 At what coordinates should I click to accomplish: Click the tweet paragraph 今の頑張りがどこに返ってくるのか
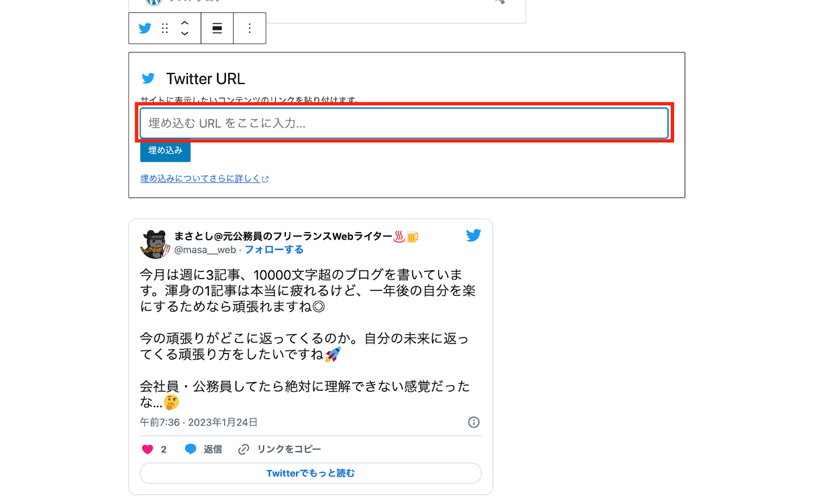click(304, 346)
